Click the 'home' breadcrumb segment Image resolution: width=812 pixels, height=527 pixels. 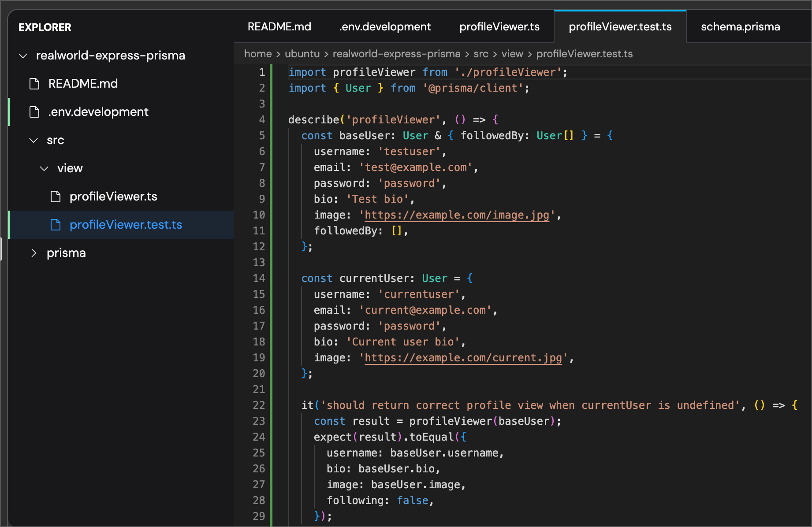click(x=258, y=54)
